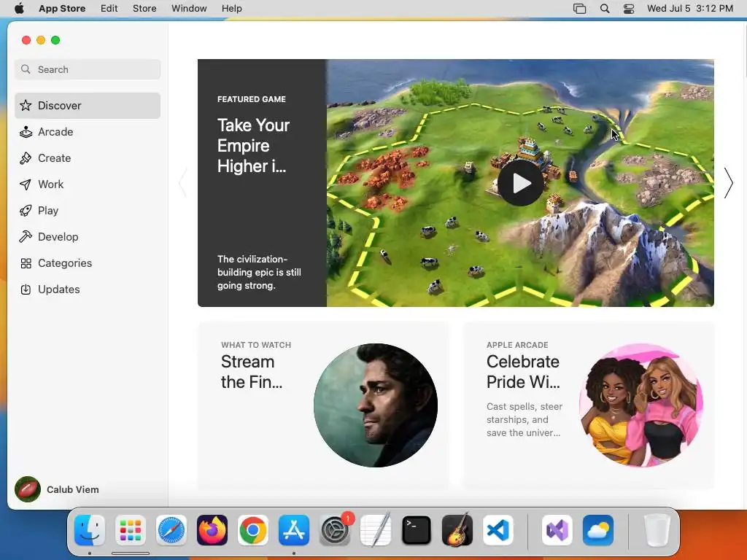This screenshot has width=747, height=560.
Task: Open Celebrate Pride Wi... Apple Arcade card
Action: (589, 405)
